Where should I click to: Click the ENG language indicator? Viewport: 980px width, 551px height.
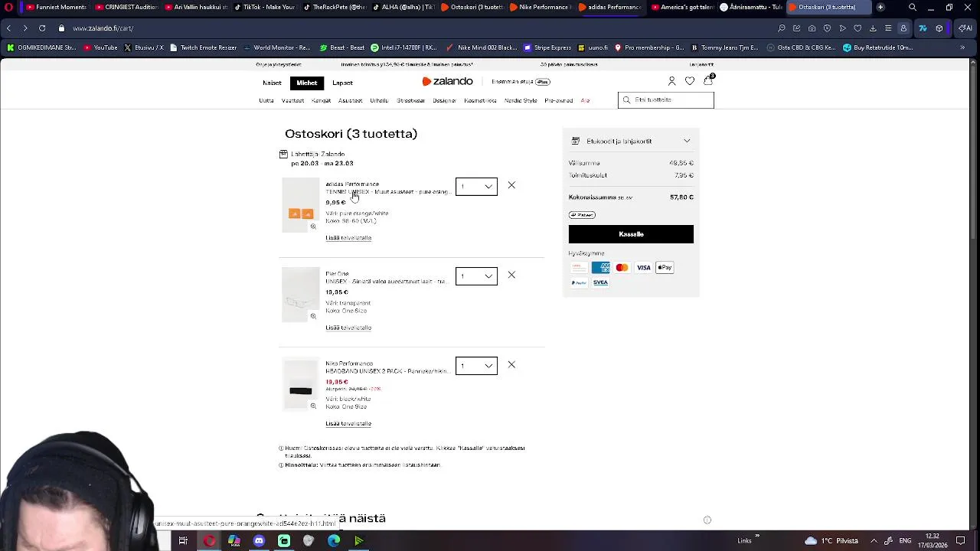pos(904,540)
